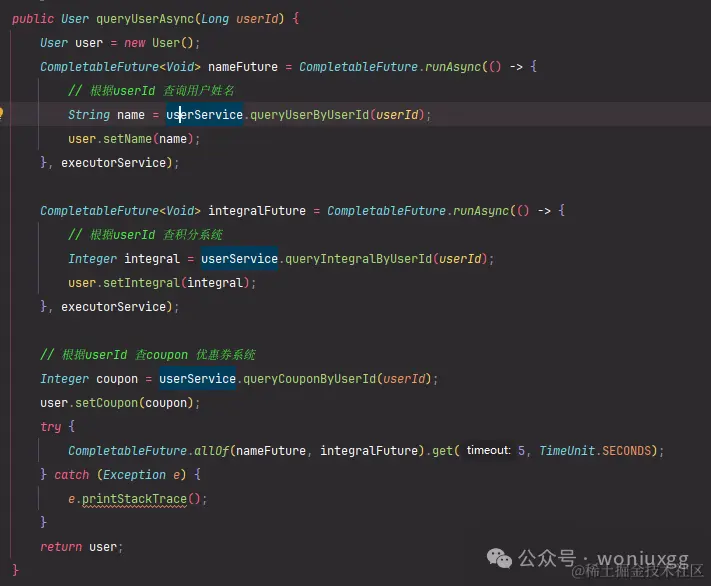Viewport: 711px width, 586px height.
Task: Click the try keyword
Action: (50, 427)
